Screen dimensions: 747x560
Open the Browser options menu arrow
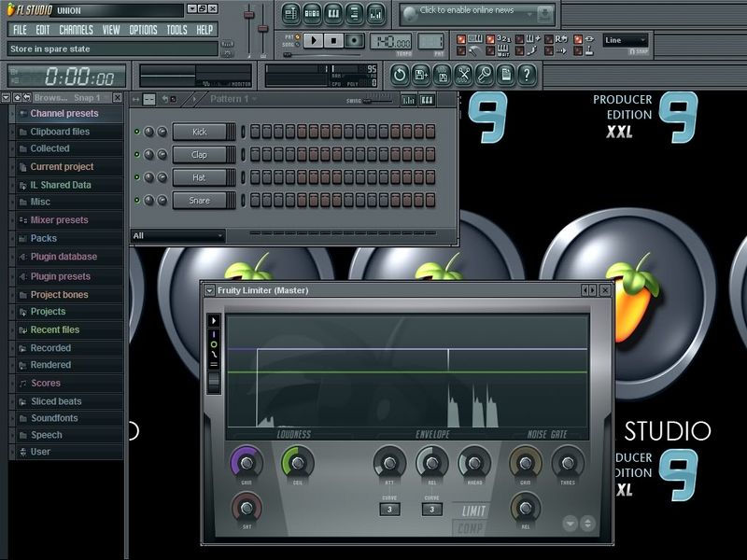coord(6,98)
